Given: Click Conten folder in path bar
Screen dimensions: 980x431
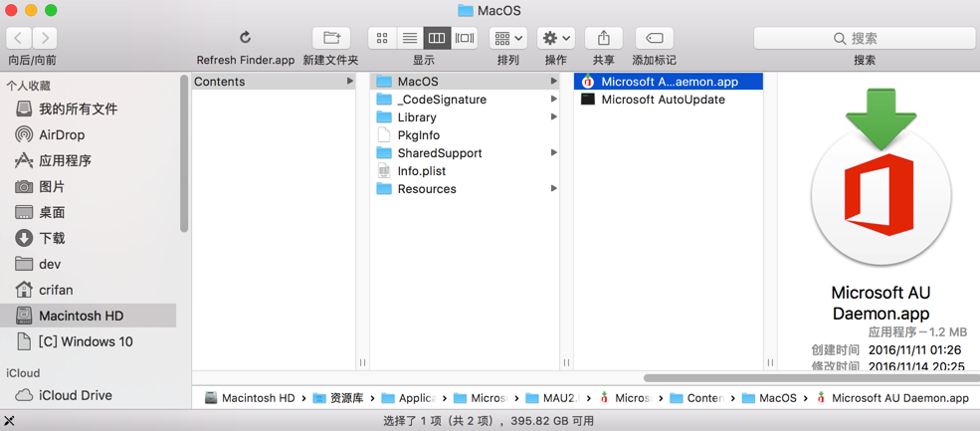Looking at the screenshot, I should [x=697, y=398].
